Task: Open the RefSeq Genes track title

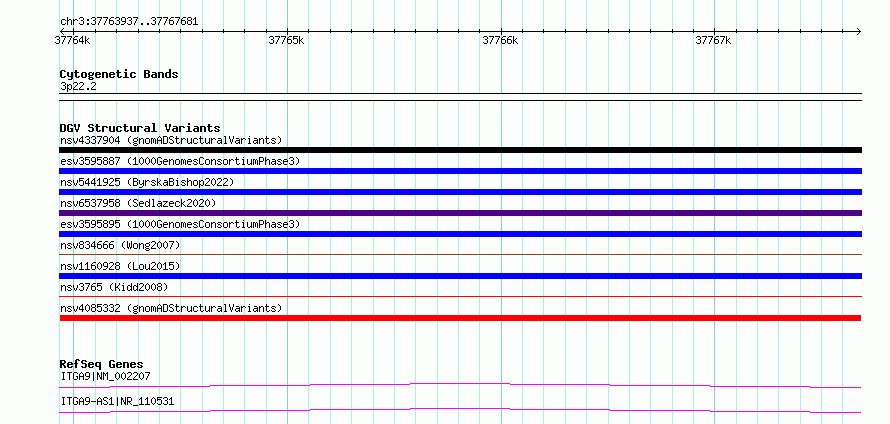Action: click(102, 364)
